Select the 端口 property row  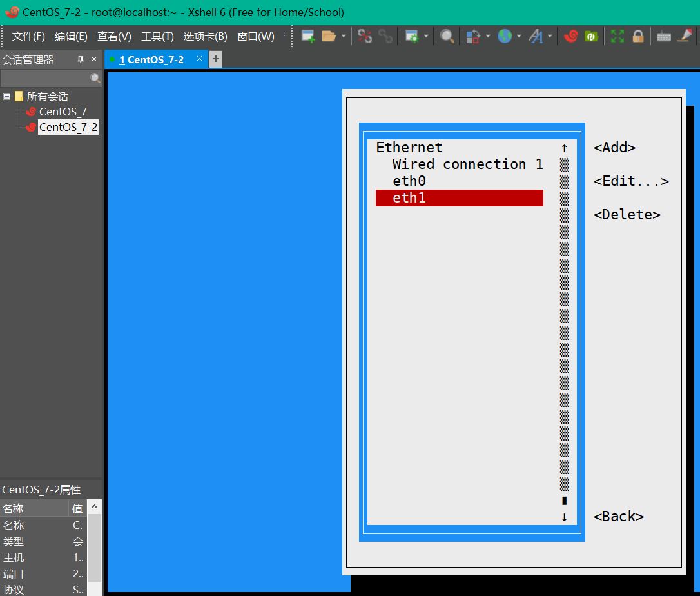pos(43,573)
